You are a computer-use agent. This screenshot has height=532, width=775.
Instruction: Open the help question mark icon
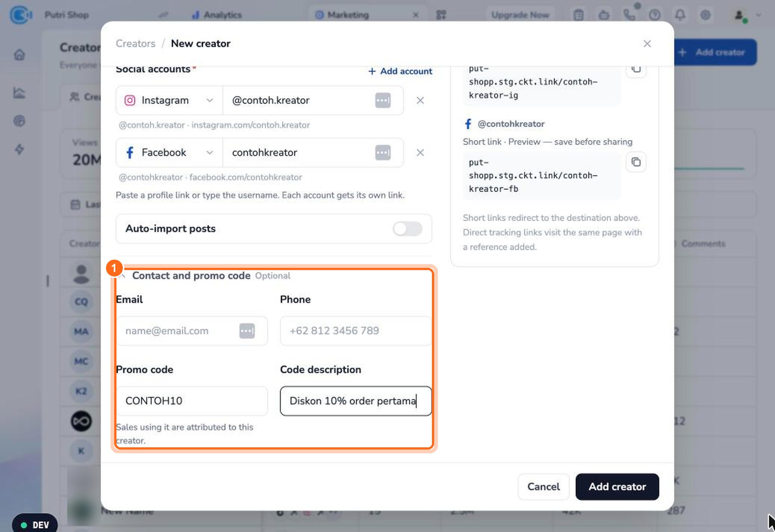654,15
